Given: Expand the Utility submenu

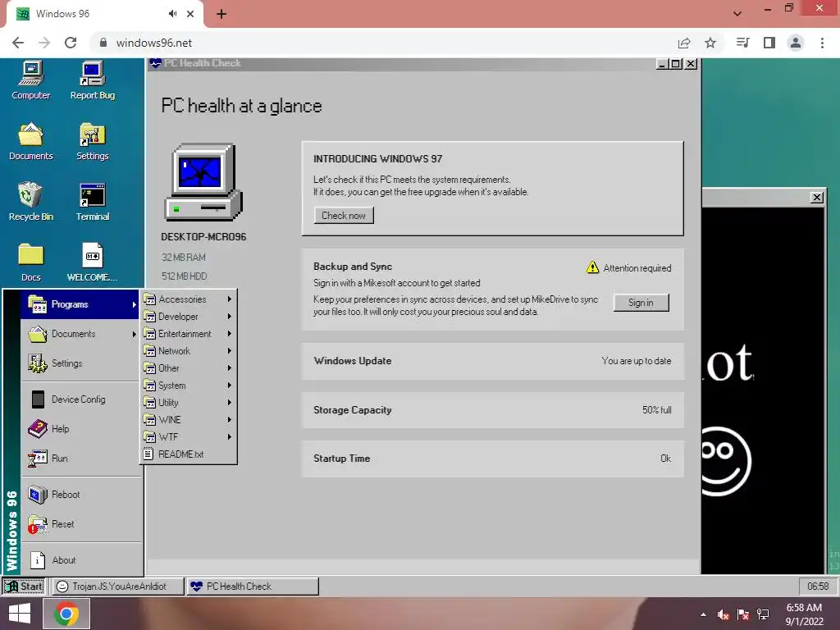Looking at the screenshot, I should 188,402.
